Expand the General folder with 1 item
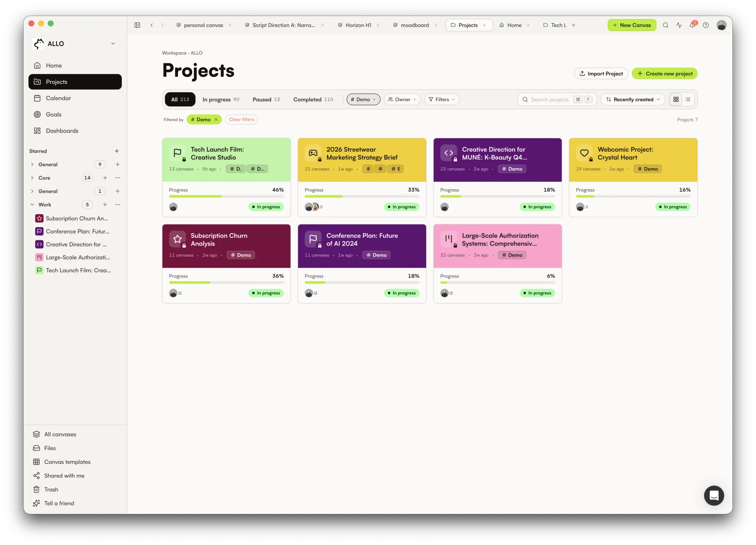 32,191
